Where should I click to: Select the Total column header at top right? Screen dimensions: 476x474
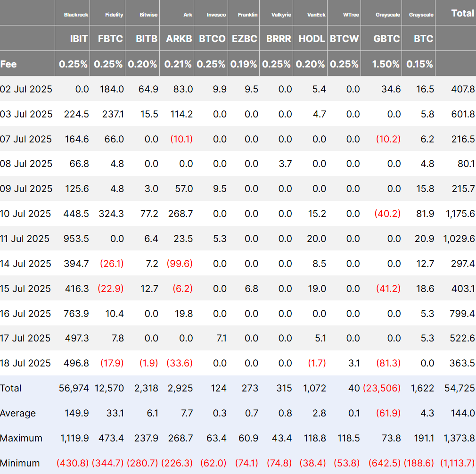462,13
